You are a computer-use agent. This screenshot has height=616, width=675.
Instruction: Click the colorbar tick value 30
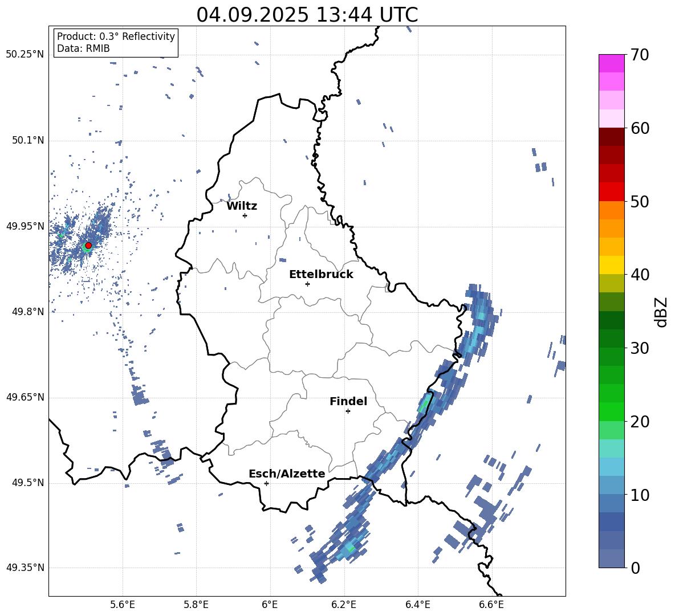pyautogui.click(x=640, y=348)
